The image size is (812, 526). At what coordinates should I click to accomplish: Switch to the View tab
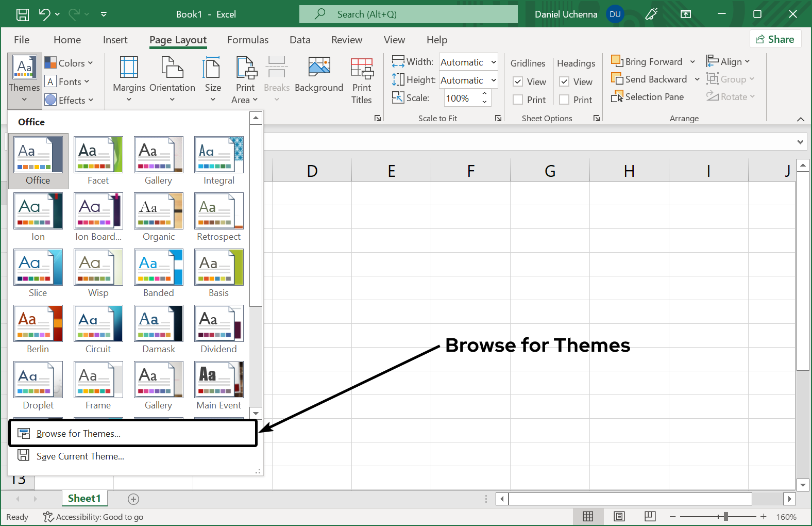394,40
